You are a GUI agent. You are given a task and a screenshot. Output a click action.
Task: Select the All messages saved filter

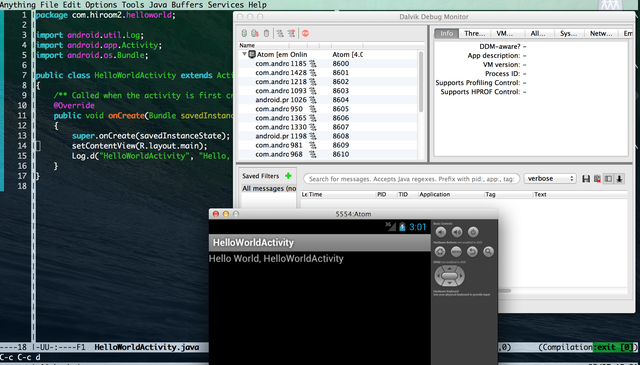pyautogui.click(x=269, y=188)
